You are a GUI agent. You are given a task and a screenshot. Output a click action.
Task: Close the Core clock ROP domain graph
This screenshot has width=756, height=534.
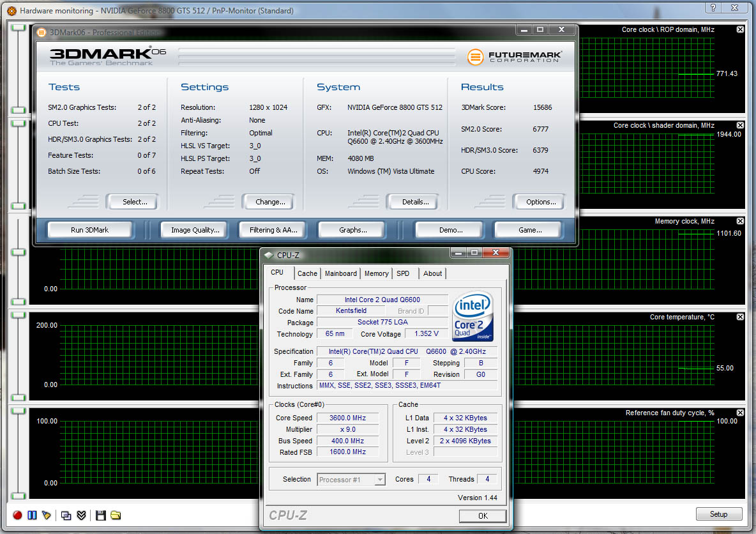click(740, 29)
